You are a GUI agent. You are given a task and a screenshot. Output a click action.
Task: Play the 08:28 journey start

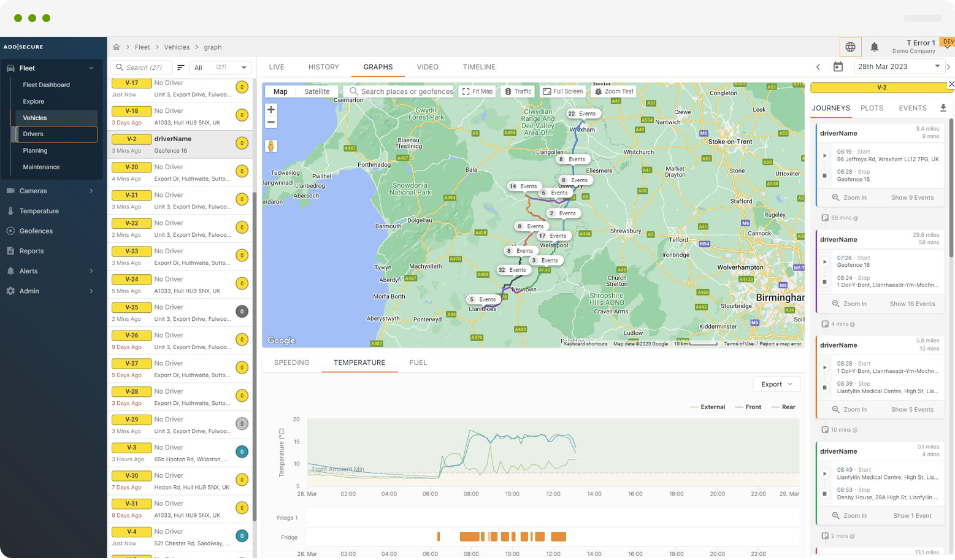(x=825, y=367)
